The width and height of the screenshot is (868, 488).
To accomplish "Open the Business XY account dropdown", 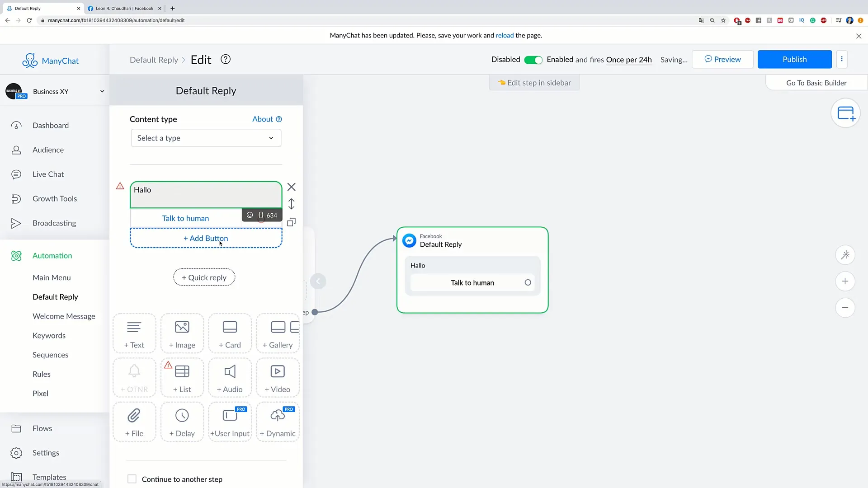I will click(x=101, y=91).
